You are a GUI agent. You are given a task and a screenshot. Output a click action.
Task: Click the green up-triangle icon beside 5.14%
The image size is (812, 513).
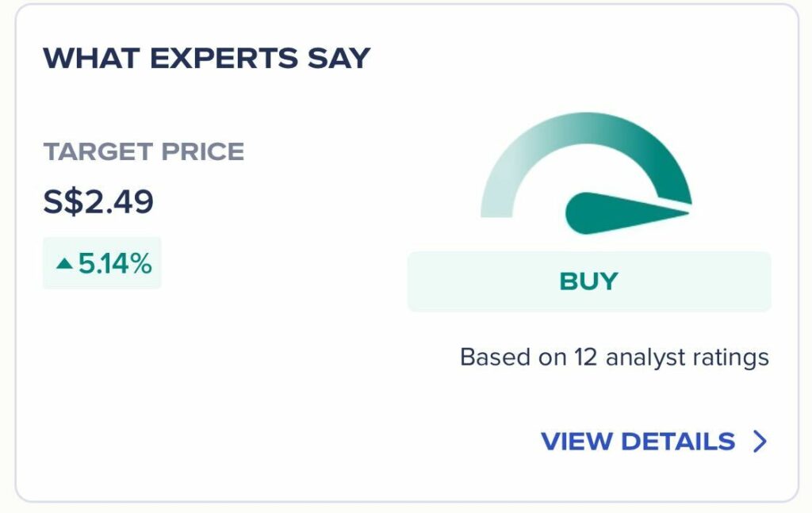pyautogui.click(x=64, y=263)
